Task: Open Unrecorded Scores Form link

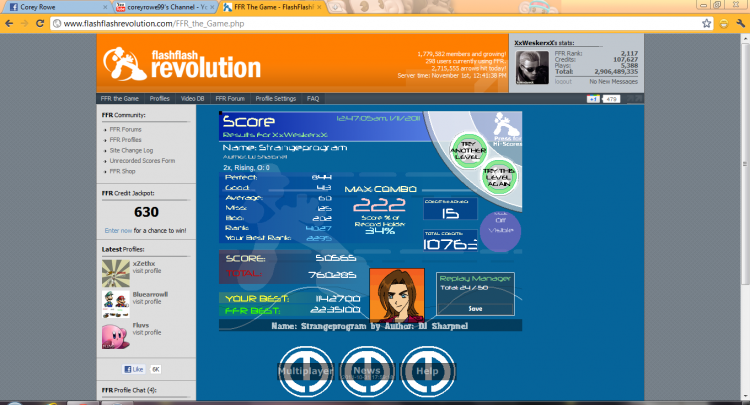Action: tap(142, 161)
